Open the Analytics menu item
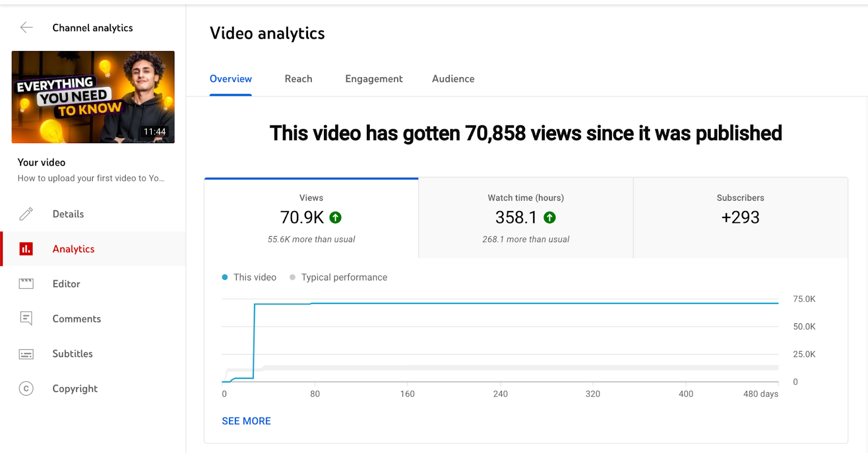868x453 pixels. 93,249
